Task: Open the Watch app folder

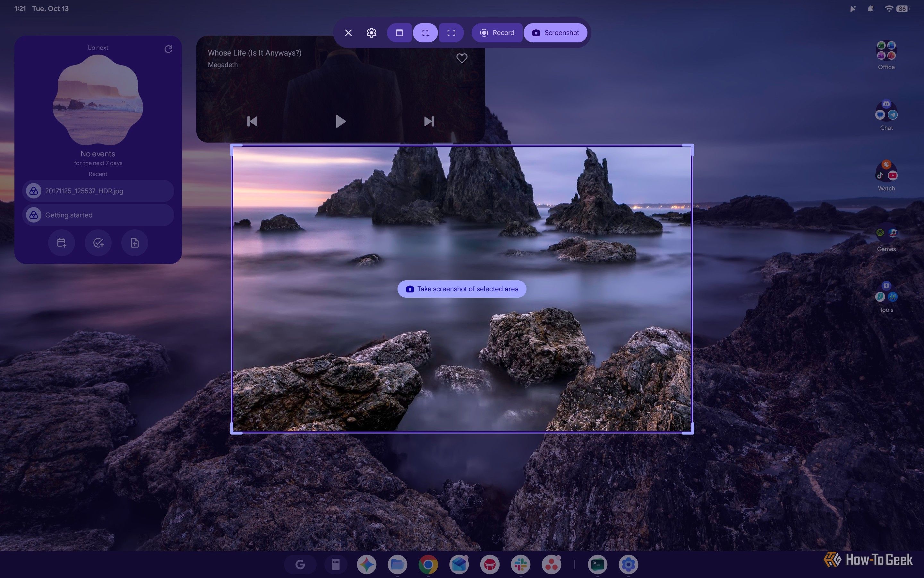Action: tap(886, 176)
